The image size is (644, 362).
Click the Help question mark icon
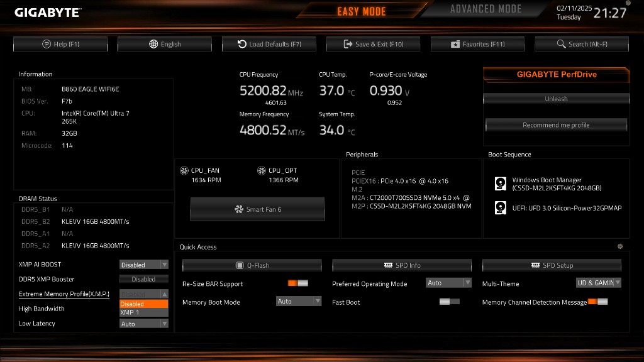point(47,44)
